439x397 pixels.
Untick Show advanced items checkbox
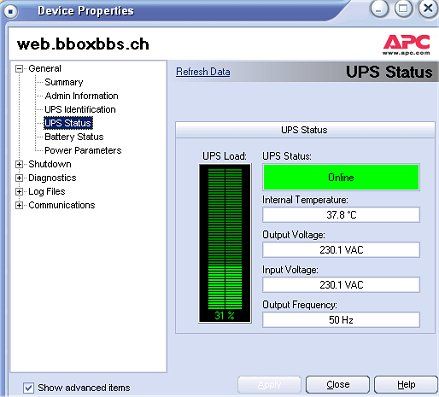coord(28,388)
